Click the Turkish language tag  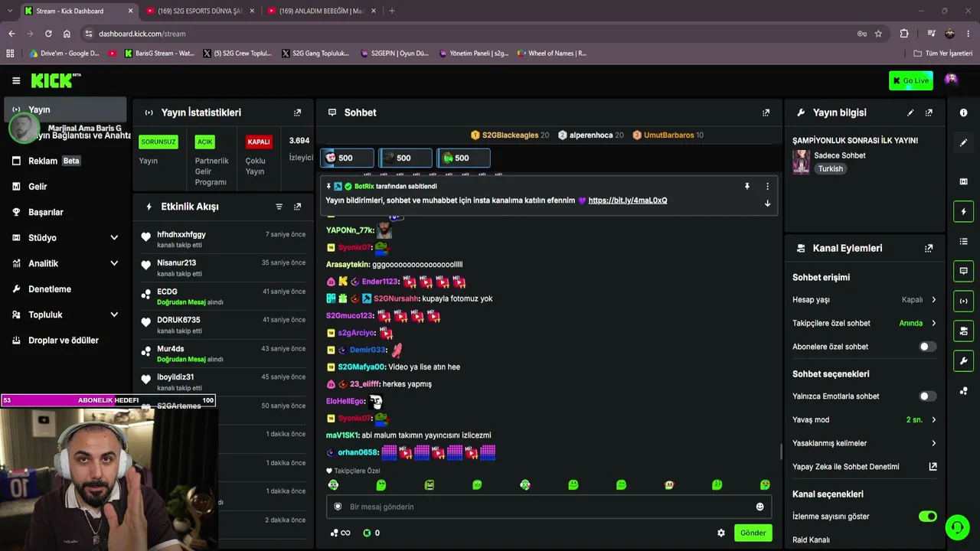point(831,169)
